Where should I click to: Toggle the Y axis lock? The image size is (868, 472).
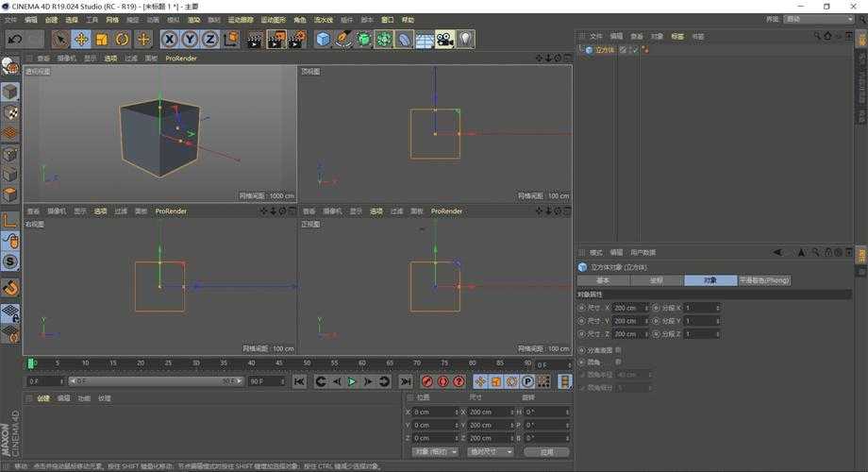click(190, 40)
